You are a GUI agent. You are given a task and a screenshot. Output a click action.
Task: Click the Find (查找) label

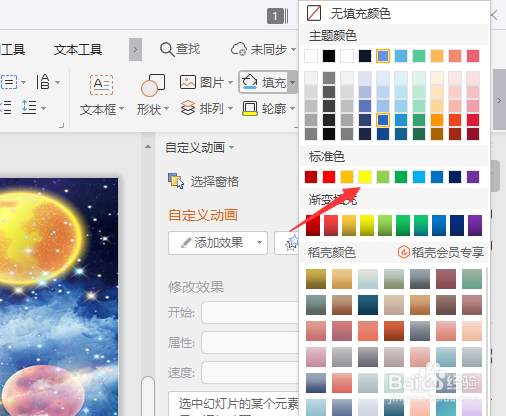pos(188,49)
